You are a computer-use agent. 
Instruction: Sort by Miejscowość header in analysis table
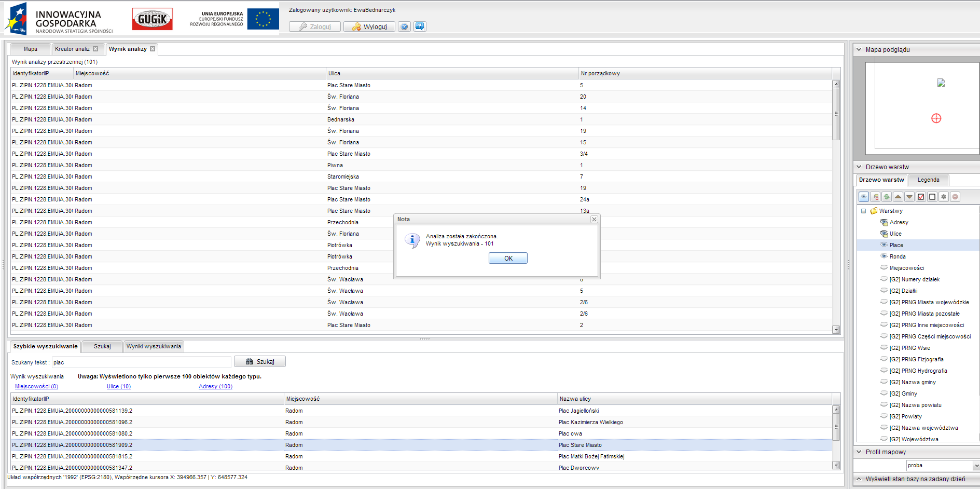pyautogui.click(x=199, y=73)
